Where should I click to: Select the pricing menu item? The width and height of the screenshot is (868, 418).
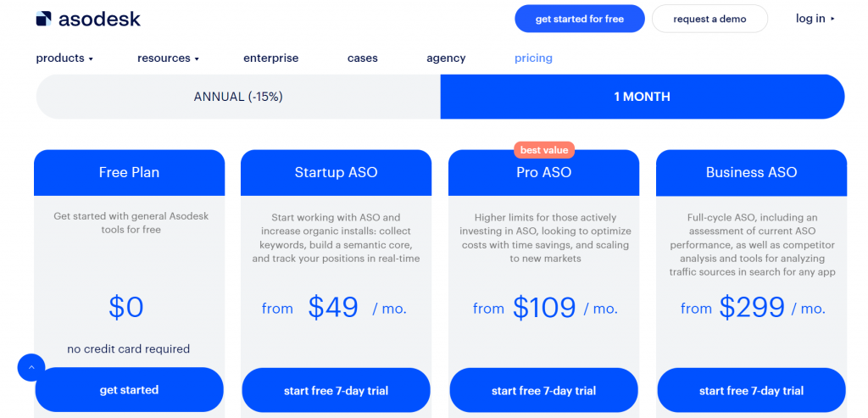(533, 59)
